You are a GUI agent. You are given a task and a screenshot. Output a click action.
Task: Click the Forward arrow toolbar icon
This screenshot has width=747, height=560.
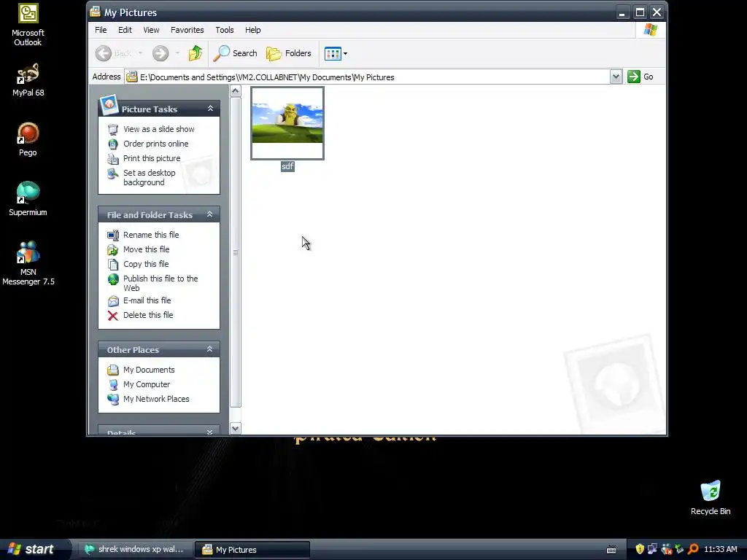click(160, 53)
